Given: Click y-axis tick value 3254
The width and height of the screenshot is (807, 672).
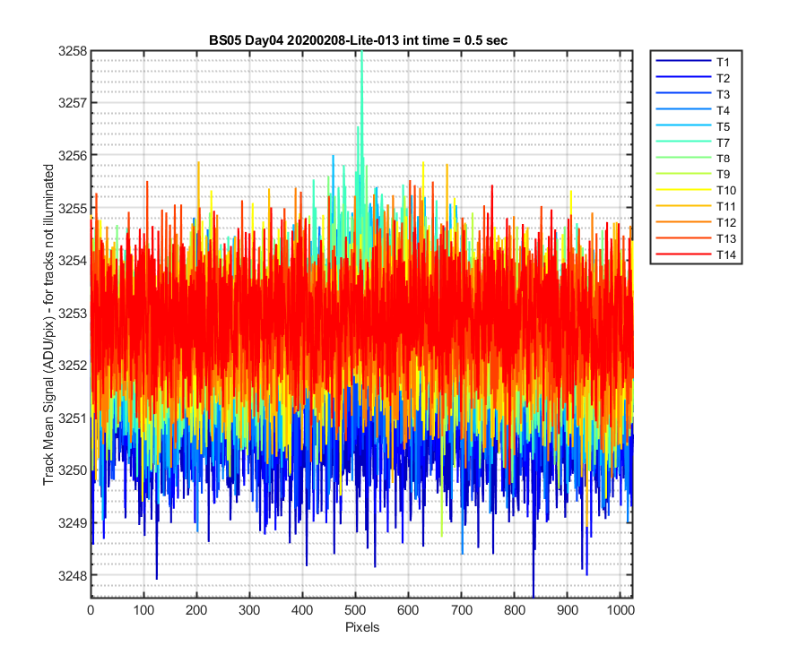Looking at the screenshot, I should pos(73,260).
